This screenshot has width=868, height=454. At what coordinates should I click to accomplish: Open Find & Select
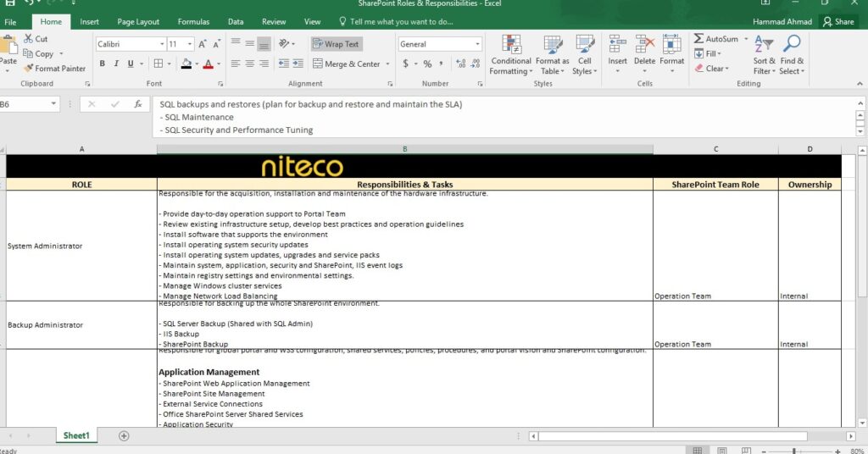(x=792, y=55)
